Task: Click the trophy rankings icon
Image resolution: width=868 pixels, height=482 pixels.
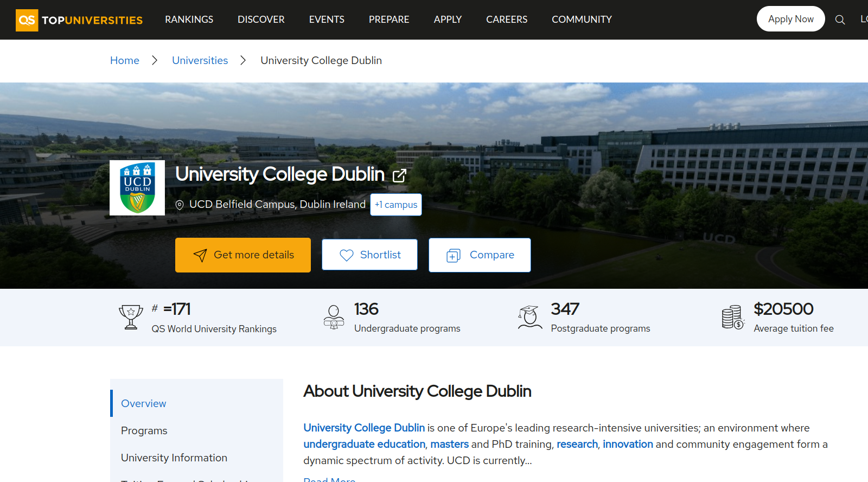Action: (x=131, y=317)
